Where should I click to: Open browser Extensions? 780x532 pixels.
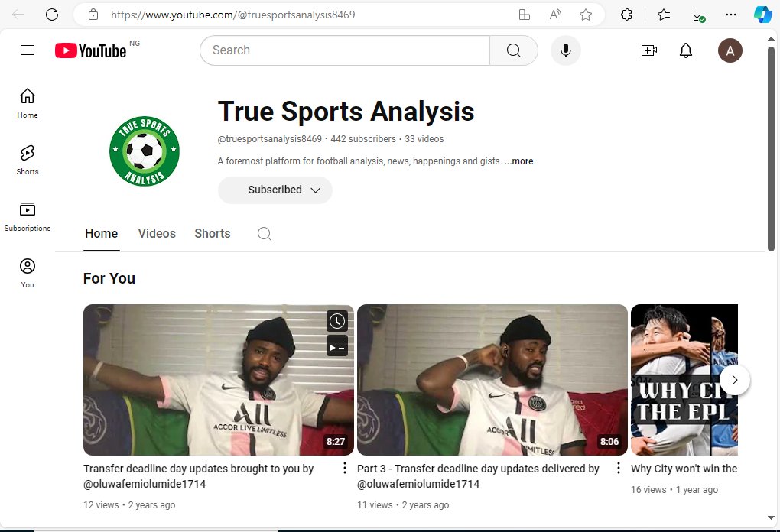[626, 15]
